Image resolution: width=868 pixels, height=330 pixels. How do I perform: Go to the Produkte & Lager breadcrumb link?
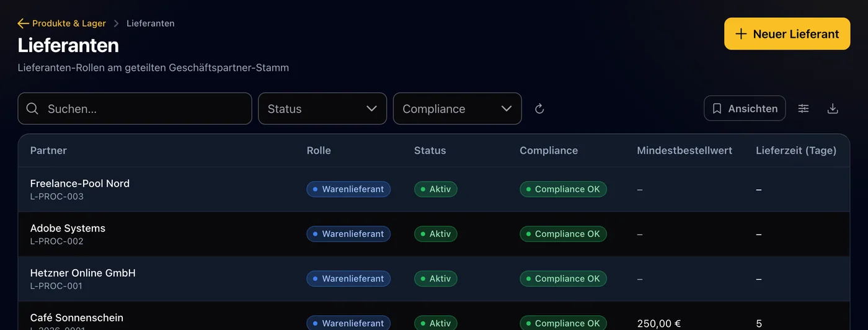tap(69, 24)
